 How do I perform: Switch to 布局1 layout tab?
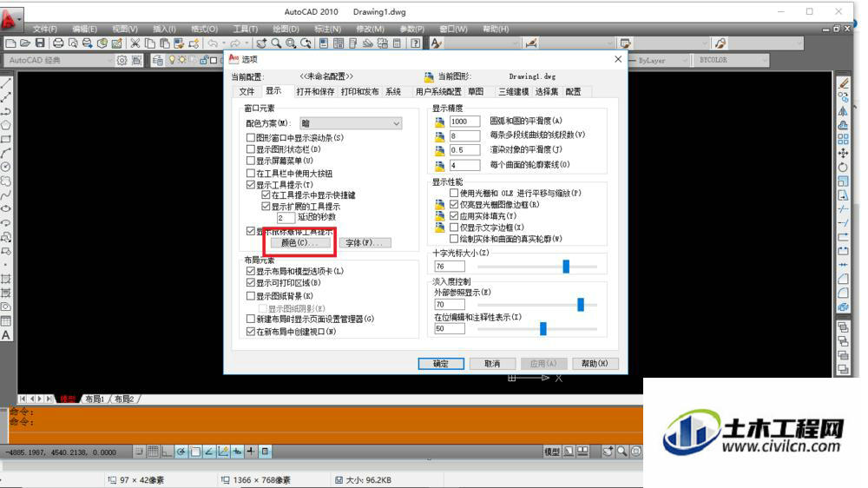[x=95, y=399]
